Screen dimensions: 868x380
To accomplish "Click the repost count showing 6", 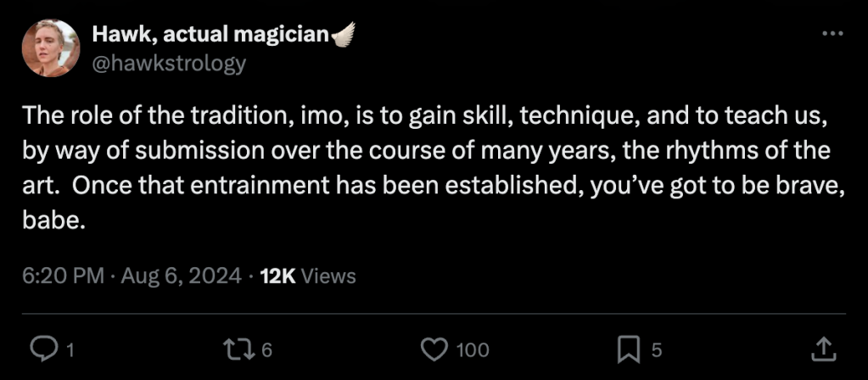I will (x=266, y=349).
